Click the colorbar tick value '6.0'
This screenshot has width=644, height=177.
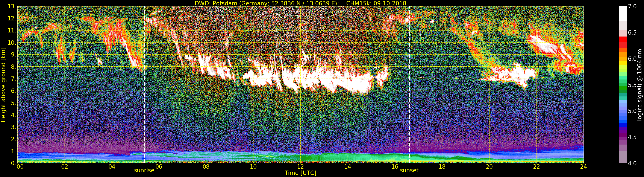click(632, 59)
